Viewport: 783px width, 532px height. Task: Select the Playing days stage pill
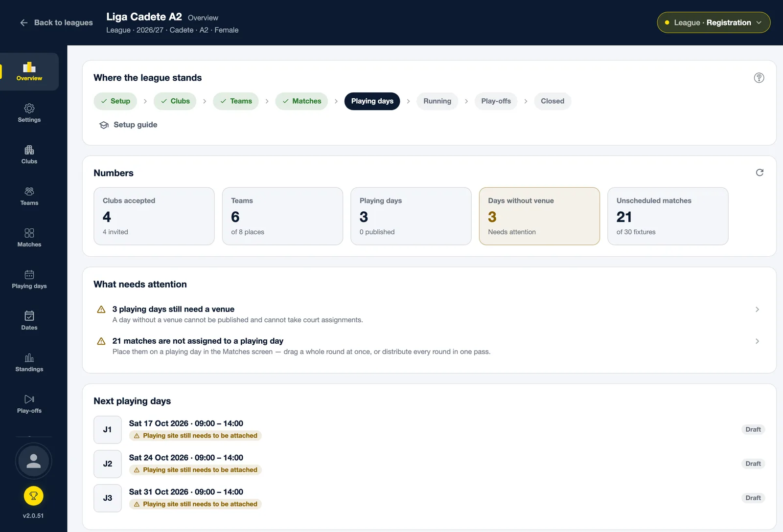[x=372, y=101]
